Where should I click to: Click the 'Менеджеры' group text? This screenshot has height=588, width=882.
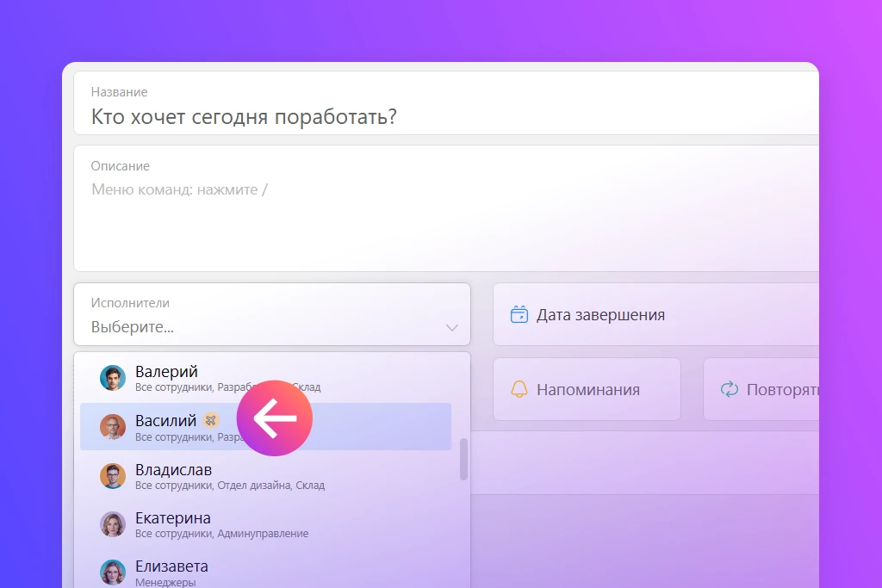click(165, 582)
